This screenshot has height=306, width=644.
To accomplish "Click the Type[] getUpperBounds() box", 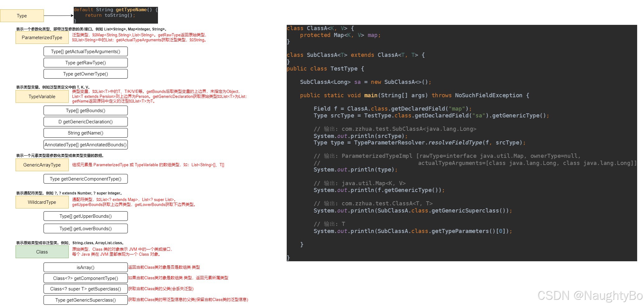I will tap(86, 216).
